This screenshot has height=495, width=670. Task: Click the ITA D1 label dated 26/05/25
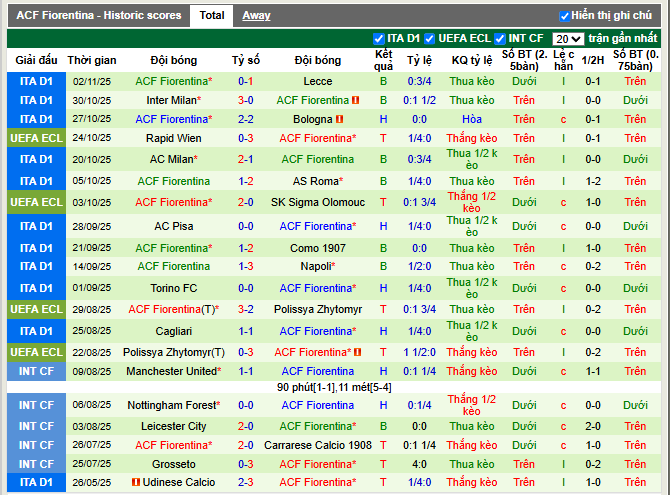click(x=36, y=482)
